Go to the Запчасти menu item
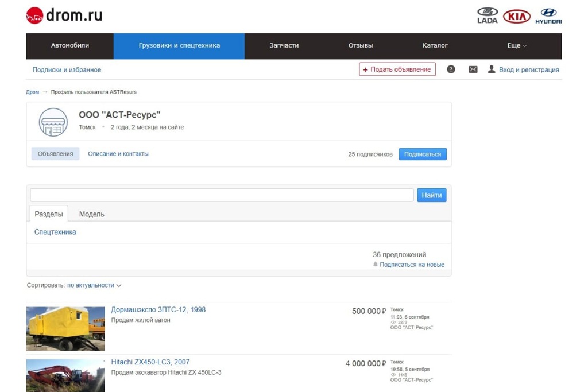Viewport: 588px width, 392px height. 284,46
